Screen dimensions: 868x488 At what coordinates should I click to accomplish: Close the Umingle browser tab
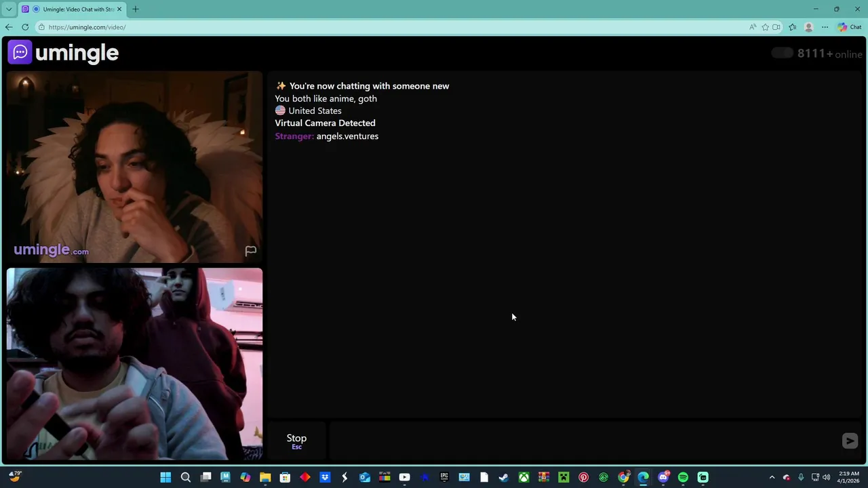click(119, 9)
